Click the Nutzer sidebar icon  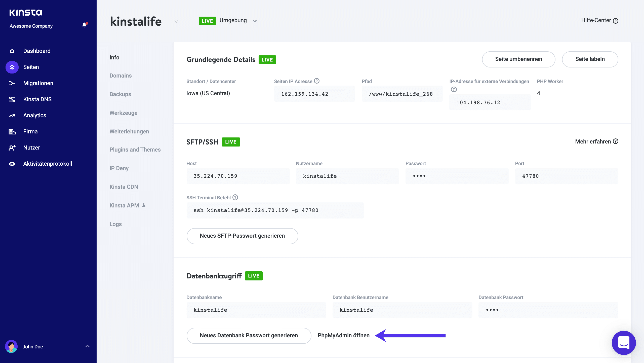point(12,148)
